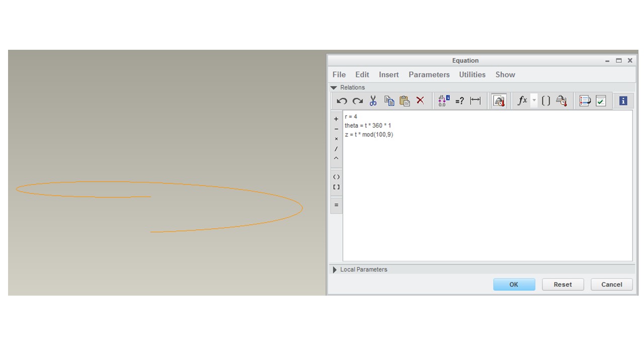Open the Utilities menu

pos(472,74)
